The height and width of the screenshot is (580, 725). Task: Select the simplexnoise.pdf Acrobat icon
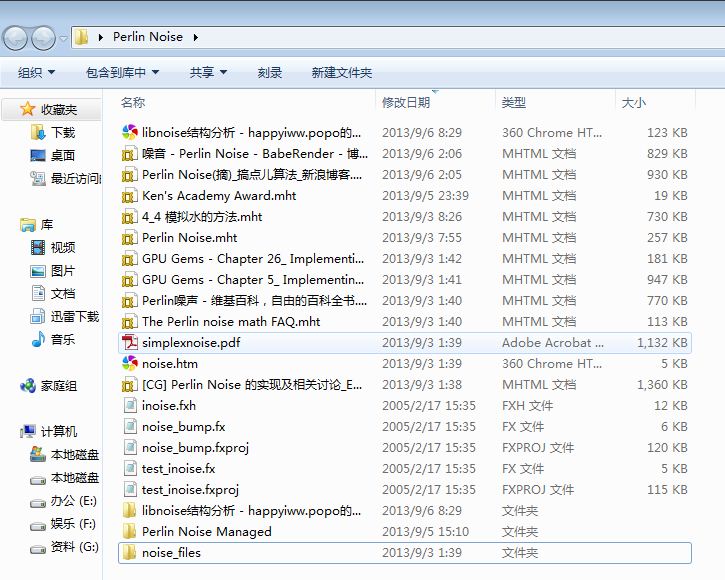pos(130,342)
